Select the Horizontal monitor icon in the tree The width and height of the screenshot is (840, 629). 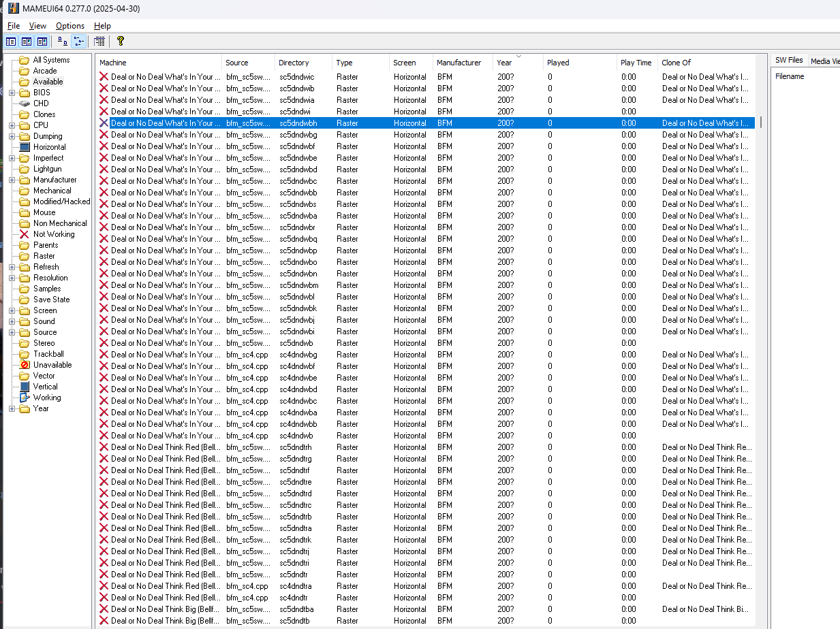25,147
